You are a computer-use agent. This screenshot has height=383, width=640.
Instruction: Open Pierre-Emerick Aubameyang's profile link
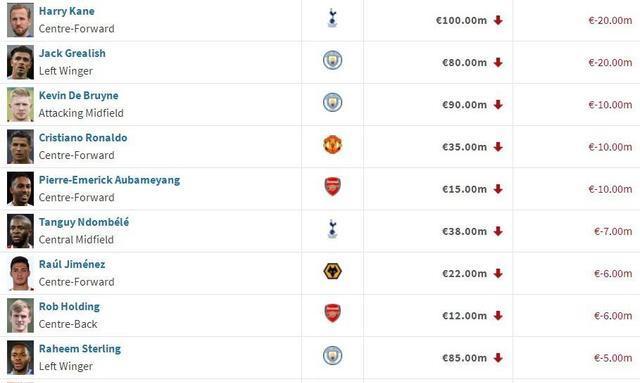point(109,180)
